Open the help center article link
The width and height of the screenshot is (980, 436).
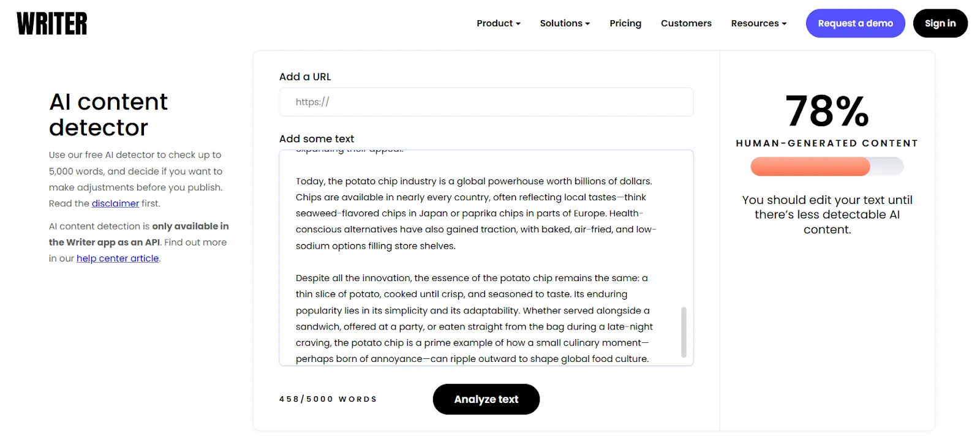[118, 258]
